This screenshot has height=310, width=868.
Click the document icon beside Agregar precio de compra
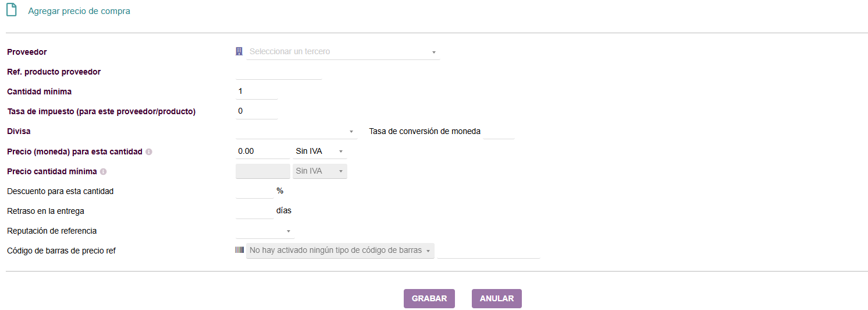pyautogui.click(x=11, y=11)
